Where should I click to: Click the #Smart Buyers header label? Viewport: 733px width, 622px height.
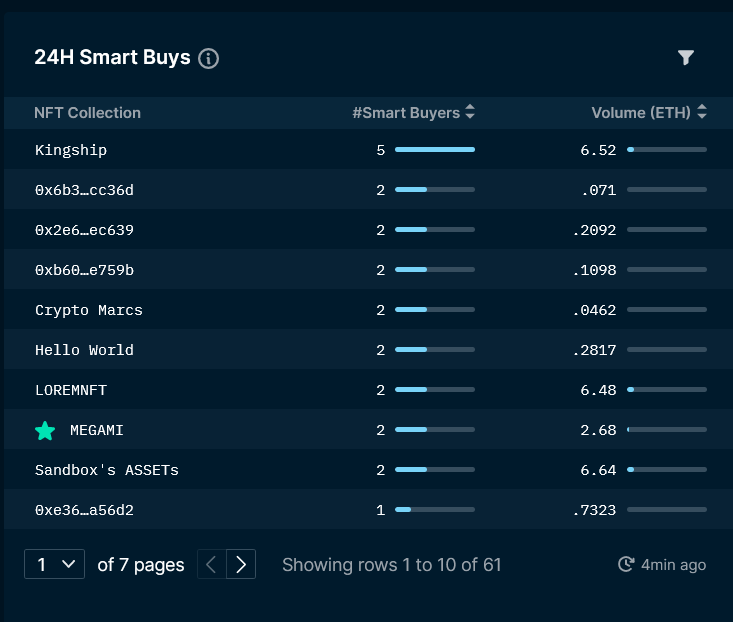[x=406, y=113]
